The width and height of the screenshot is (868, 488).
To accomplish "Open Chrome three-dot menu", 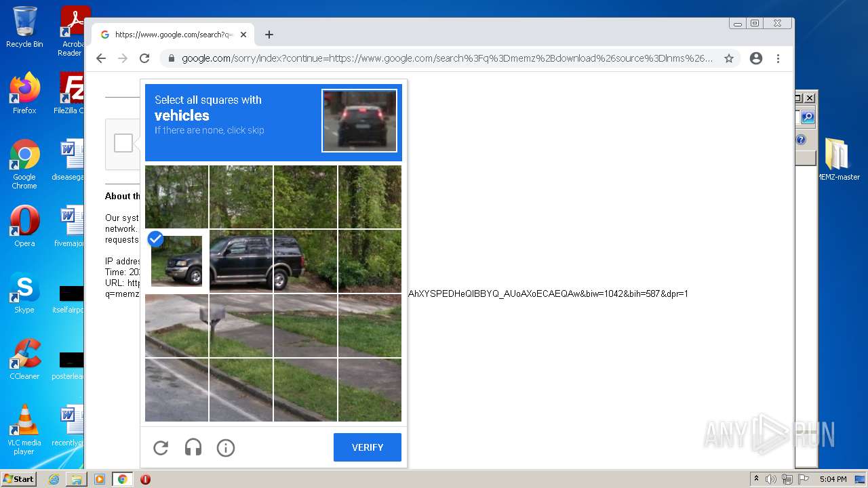I will coord(778,58).
